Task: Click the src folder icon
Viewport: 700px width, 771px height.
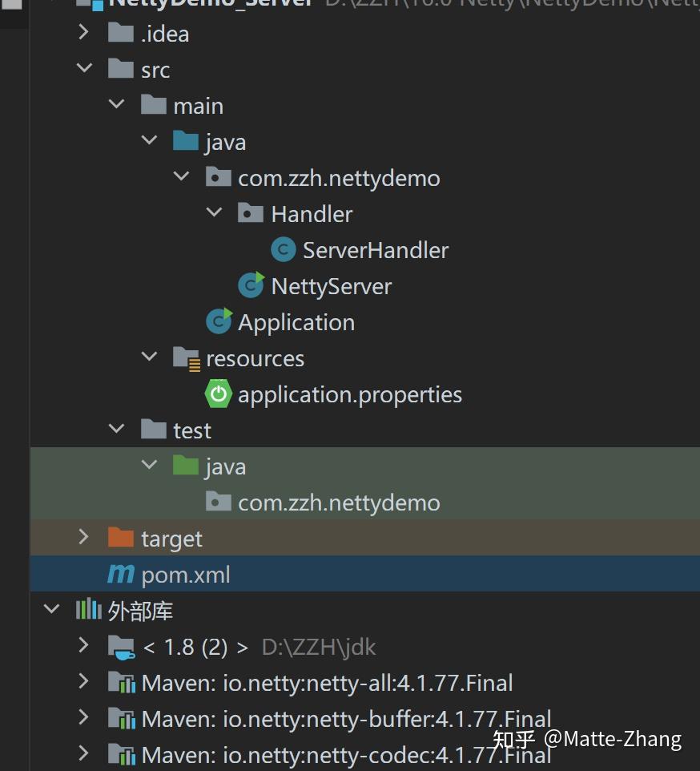Action: [x=121, y=68]
